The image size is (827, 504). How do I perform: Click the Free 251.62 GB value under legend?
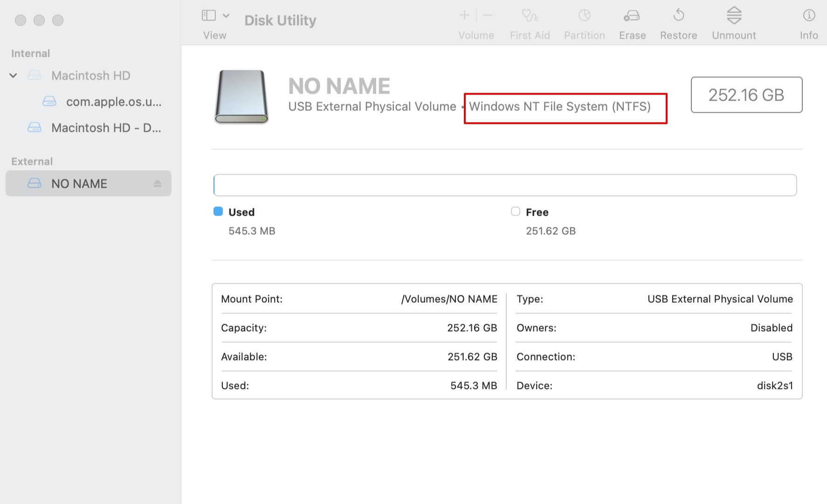pyautogui.click(x=551, y=231)
